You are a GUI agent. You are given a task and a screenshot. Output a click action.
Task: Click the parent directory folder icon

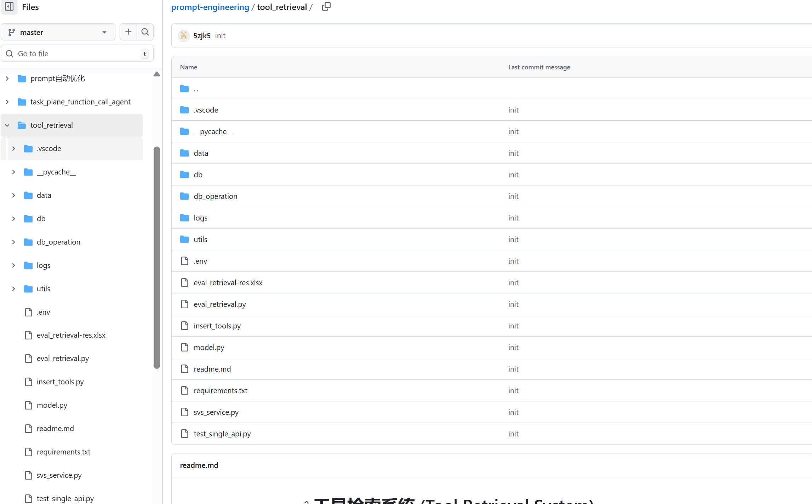[x=184, y=88]
